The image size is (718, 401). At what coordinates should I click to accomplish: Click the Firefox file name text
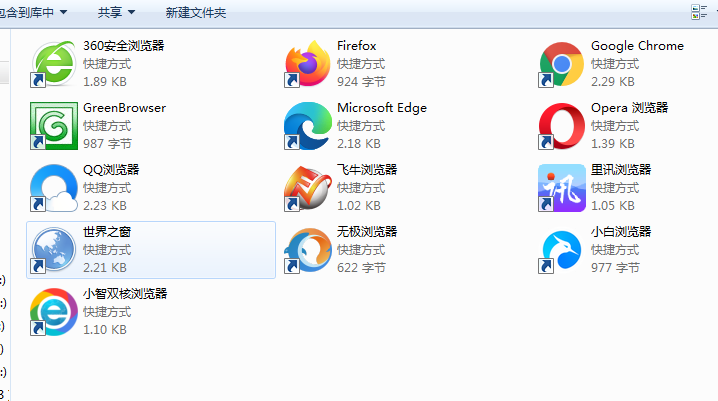[357, 46]
